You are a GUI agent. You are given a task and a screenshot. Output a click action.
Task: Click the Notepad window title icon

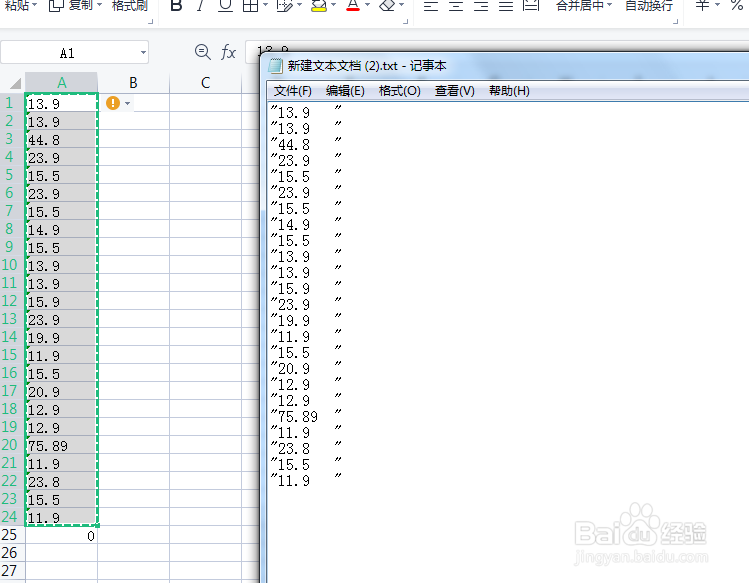pyautogui.click(x=276, y=65)
